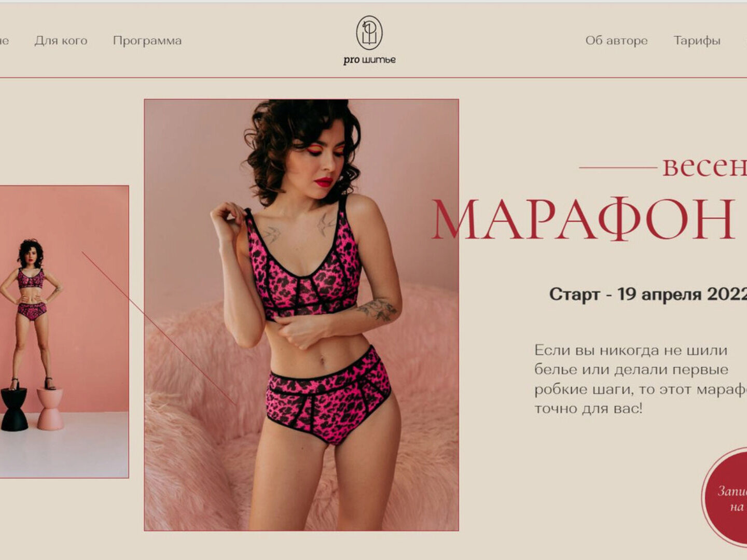The width and height of the screenshot is (747, 560).
Task: Click the cut-off nav item left of 'Для кого'
Action: (x=4, y=41)
